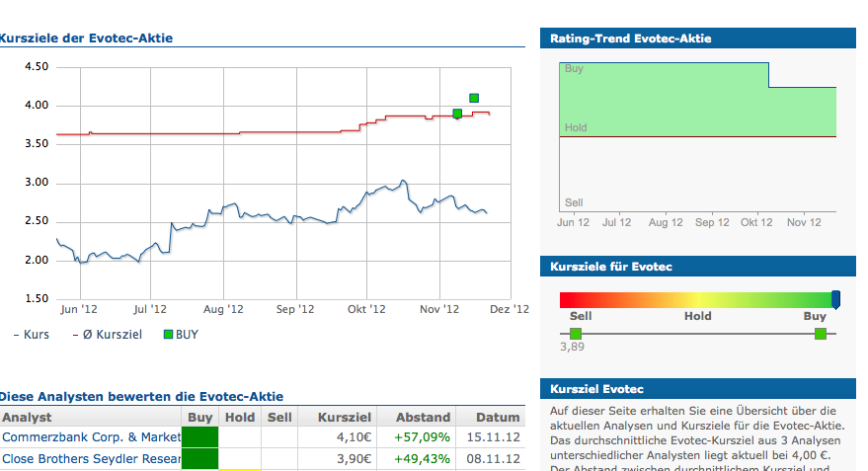868x471 pixels.
Task: Sort by the Datum column header
Action: point(491,417)
